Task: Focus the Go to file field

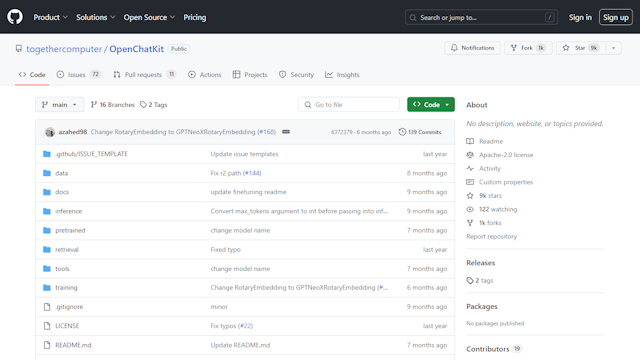Action: coord(349,104)
